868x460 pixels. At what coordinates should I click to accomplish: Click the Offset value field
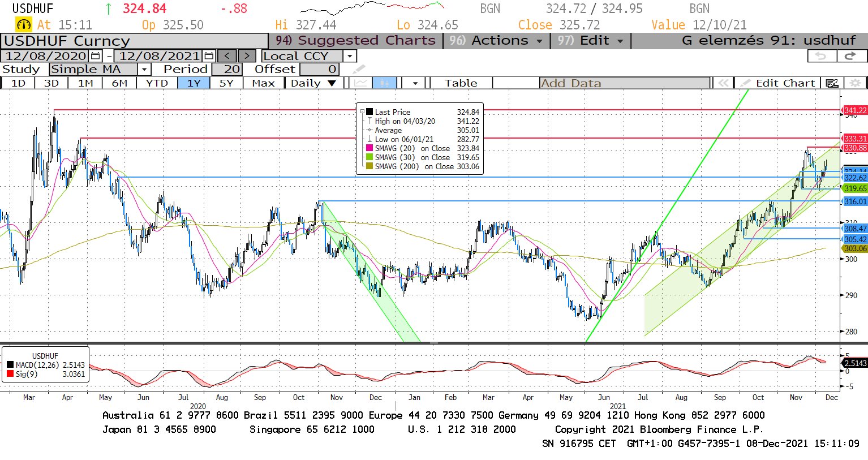(x=319, y=70)
